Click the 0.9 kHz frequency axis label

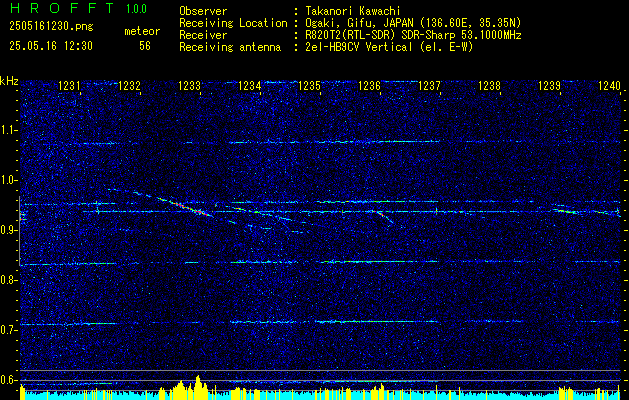pyautogui.click(x=9, y=230)
